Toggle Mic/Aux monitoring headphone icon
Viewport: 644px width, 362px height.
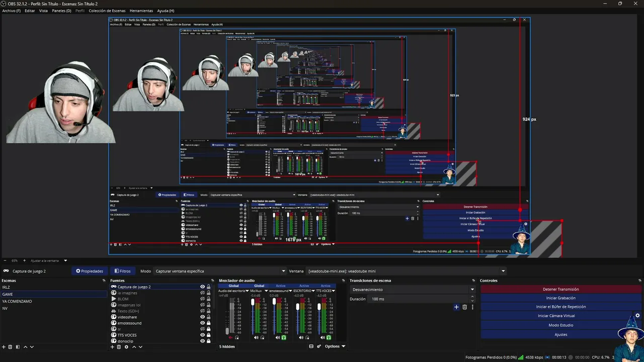pos(262,338)
